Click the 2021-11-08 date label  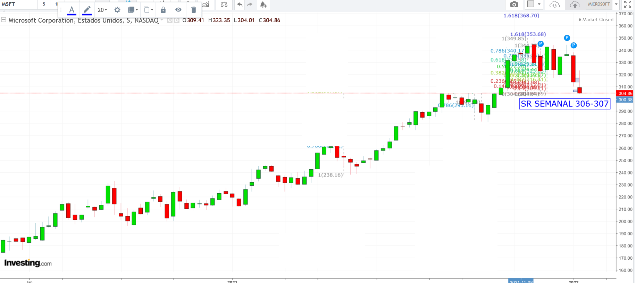[x=521, y=282]
